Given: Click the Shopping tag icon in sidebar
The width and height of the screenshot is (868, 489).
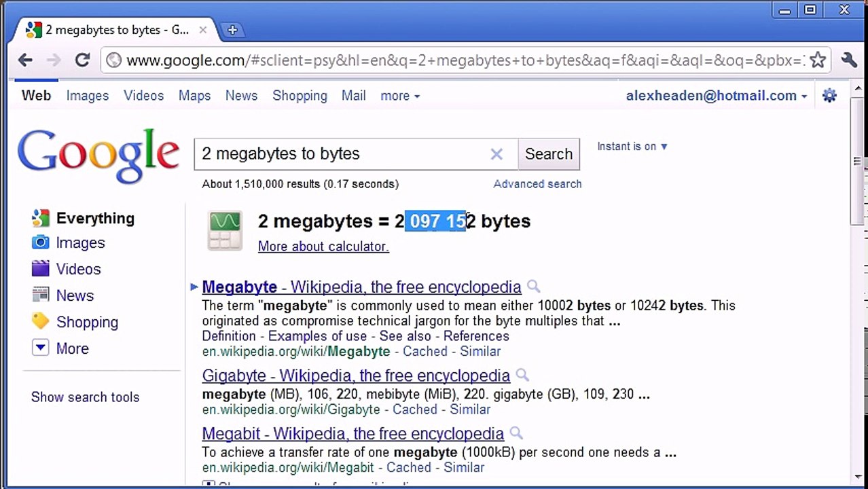Looking at the screenshot, I should [41, 321].
